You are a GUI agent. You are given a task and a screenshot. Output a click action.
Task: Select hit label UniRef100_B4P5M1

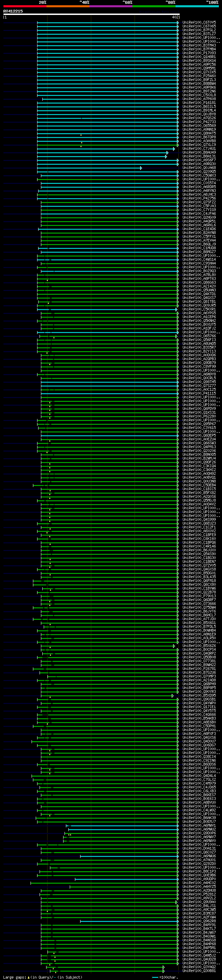pyautogui.click(x=199, y=948)
